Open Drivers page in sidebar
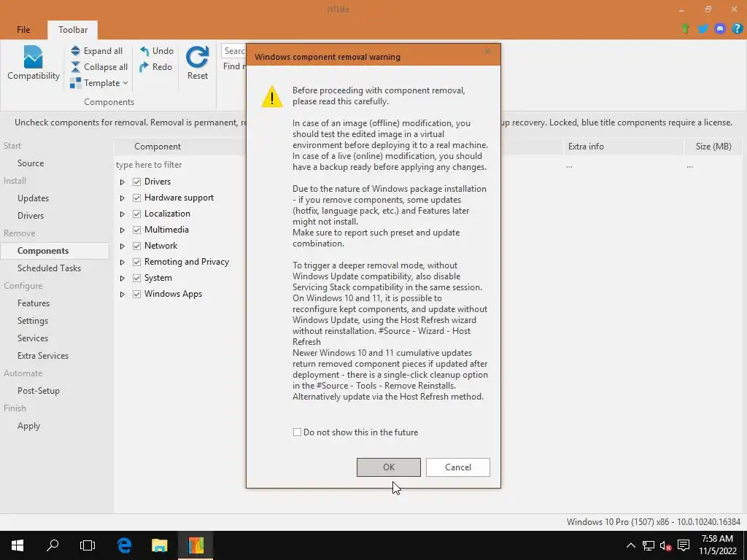This screenshot has height=560, width=747. [31, 216]
